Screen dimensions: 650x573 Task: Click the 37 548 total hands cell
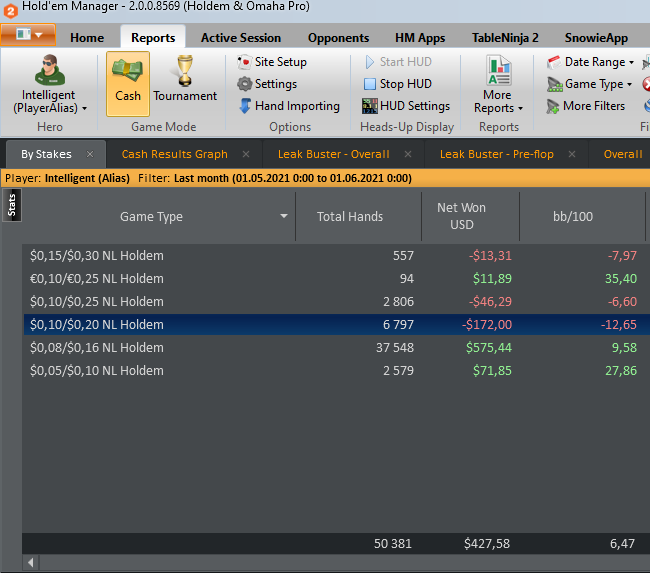tap(395, 347)
